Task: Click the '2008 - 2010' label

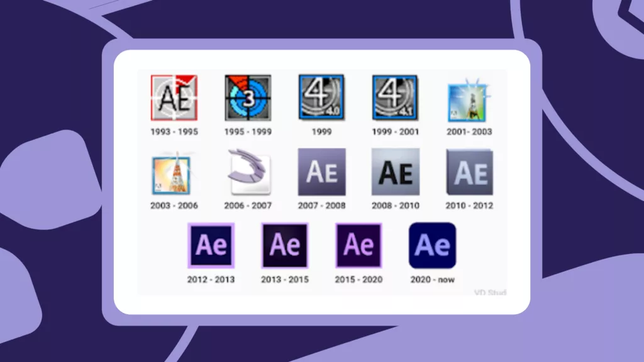Action: pos(396,206)
